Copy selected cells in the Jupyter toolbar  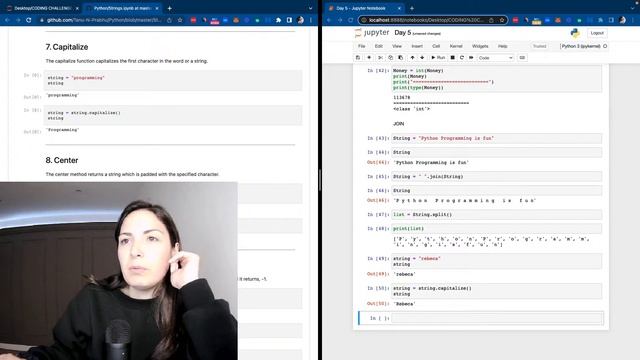pos(391,58)
